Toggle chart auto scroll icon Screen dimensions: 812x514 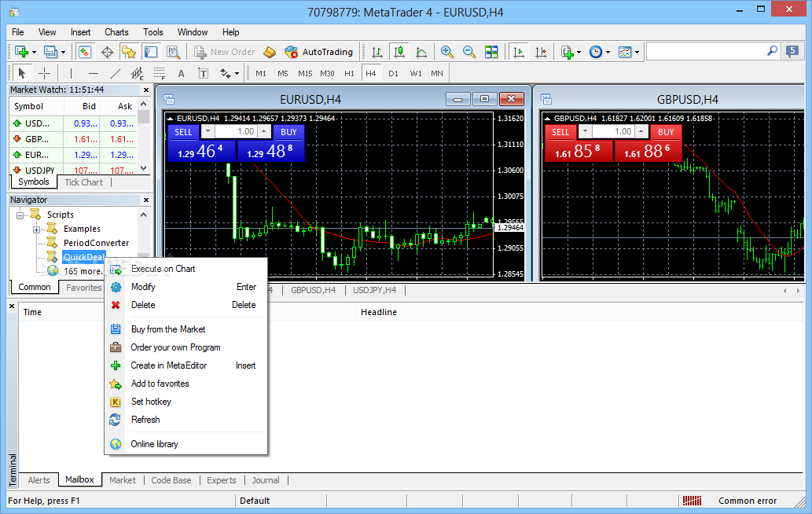(518, 52)
